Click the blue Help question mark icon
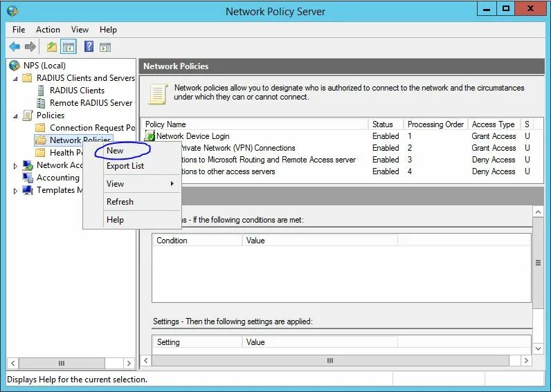 [89, 46]
